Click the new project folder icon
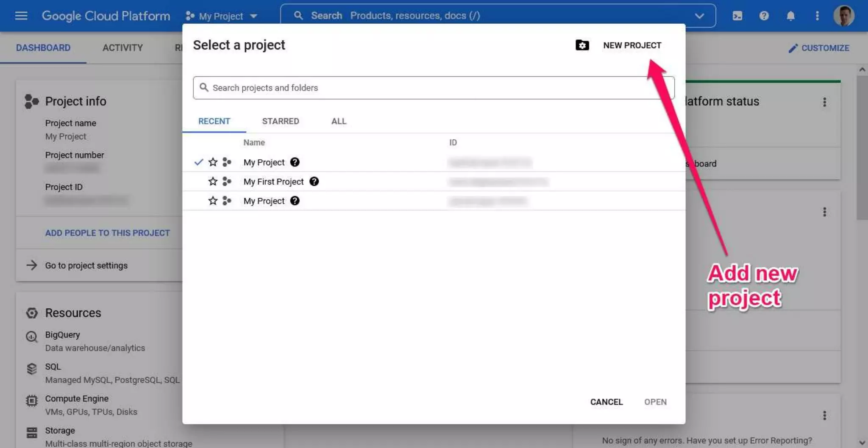 582,45
